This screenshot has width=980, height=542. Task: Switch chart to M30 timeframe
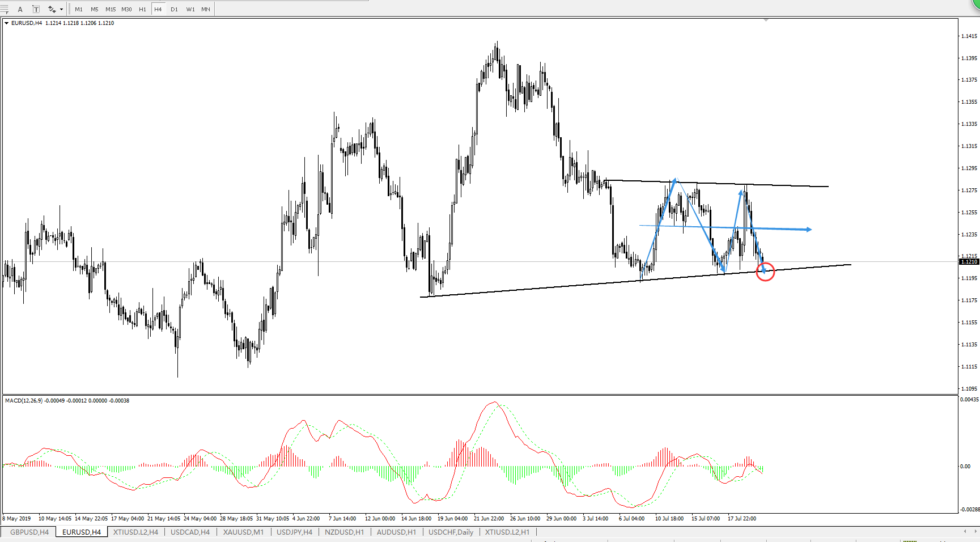pyautogui.click(x=126, y=9)
